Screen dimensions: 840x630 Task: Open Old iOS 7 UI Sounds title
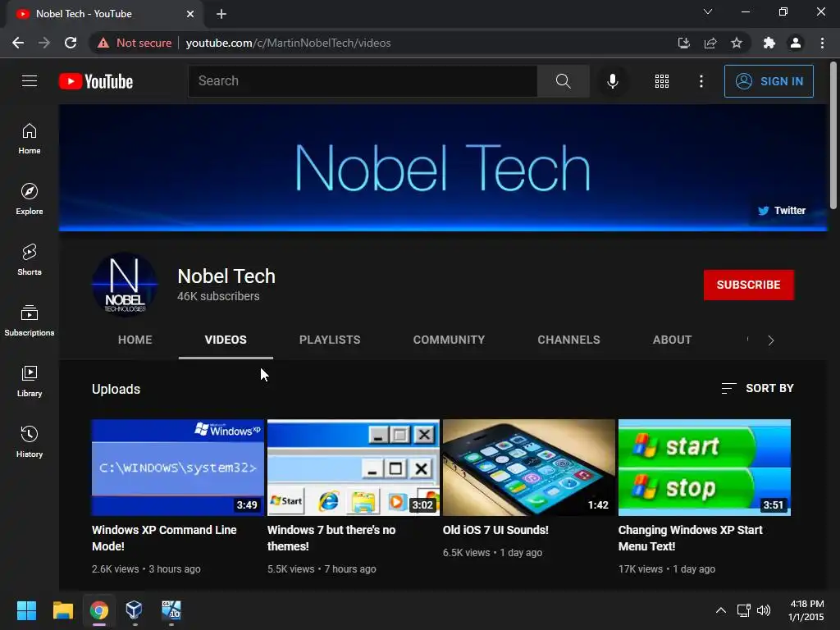[495, 530]
